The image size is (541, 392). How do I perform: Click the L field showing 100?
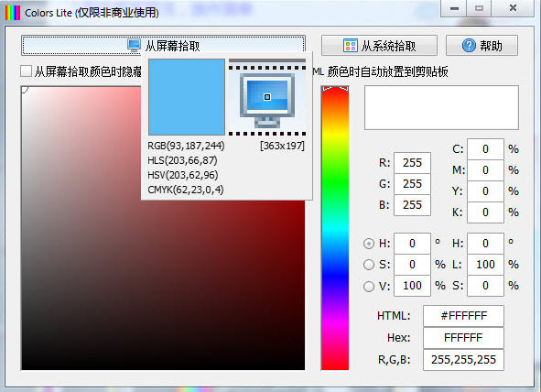(485, 265)
